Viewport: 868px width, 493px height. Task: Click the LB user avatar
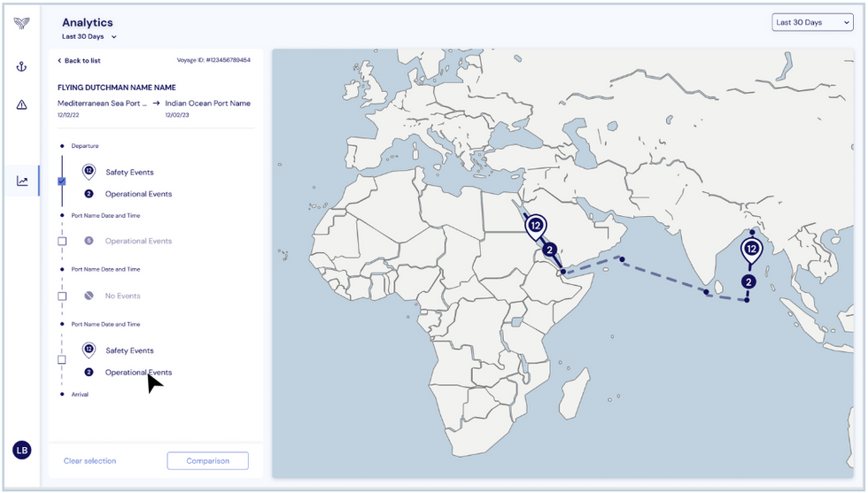[x=21, y=450]
